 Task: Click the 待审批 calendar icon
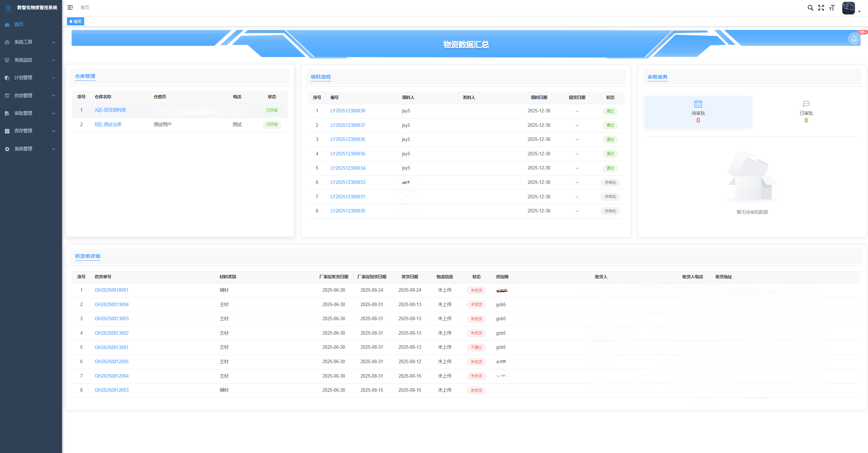698,104
